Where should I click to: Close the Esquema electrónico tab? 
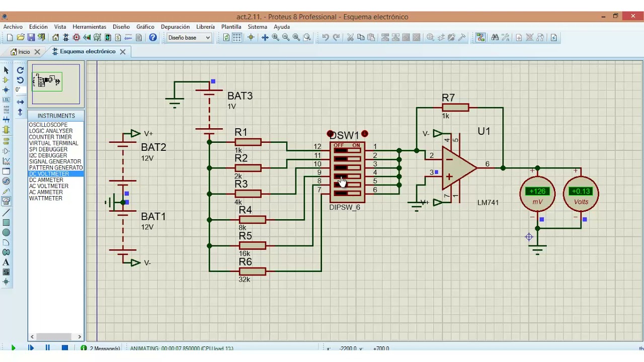pyautogui.click(x=123, y=52)
